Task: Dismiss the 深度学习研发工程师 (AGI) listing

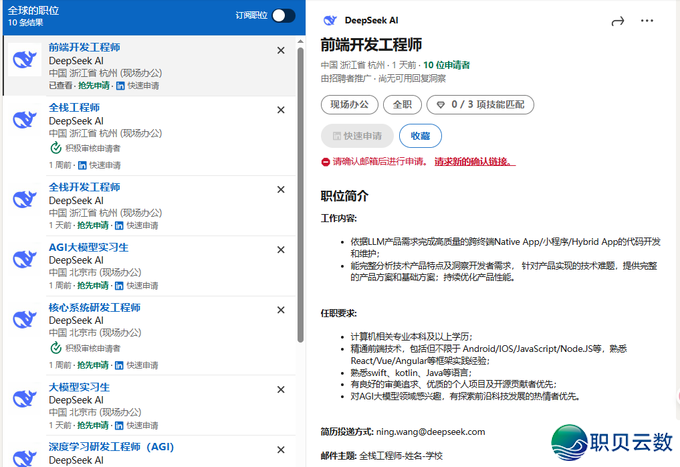Action: pos(281,450)
